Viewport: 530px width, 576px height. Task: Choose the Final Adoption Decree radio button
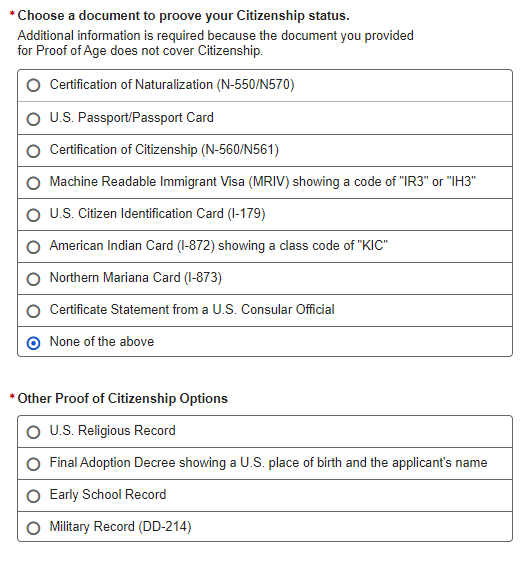pyautogui.click(x=33, y=464)
